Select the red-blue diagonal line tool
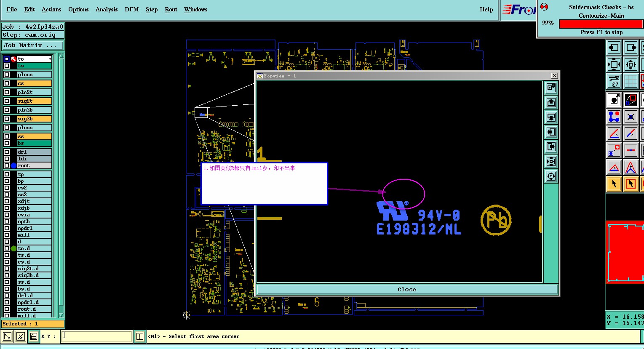 pyautogui.click(x=631, y=133)
